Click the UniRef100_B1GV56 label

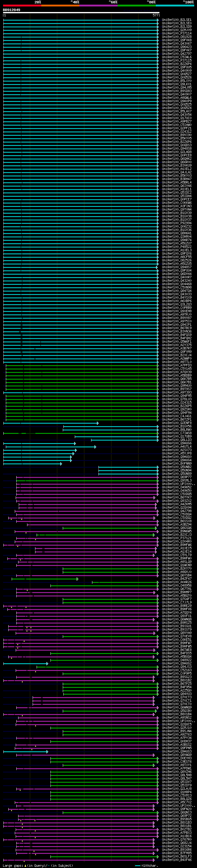(x=176, y=426)
